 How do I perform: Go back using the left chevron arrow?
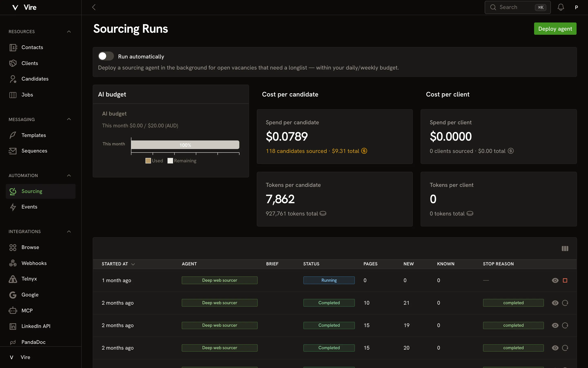[94, 7]
